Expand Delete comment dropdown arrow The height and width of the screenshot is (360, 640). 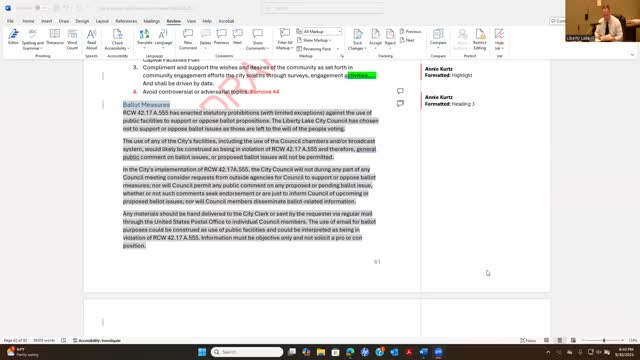click(205, 49)
